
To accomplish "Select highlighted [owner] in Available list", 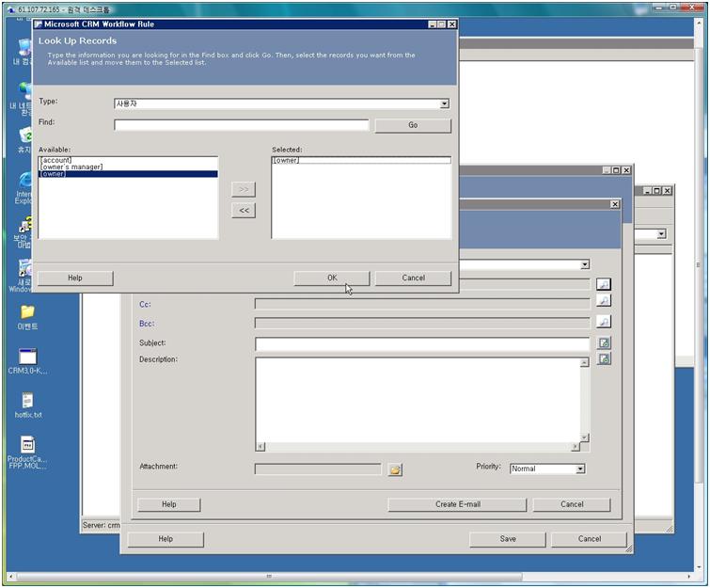I will point(128,174).
